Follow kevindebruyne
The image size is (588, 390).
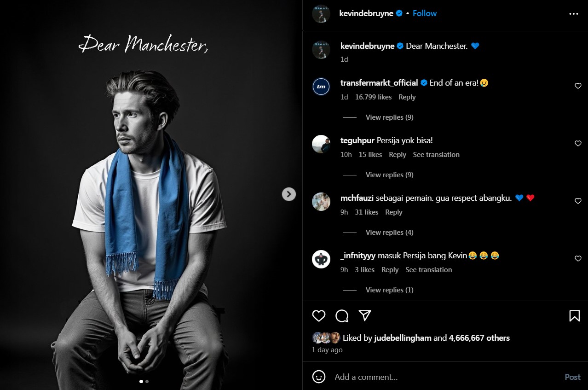pyautogui.click(x=425, y=13)
